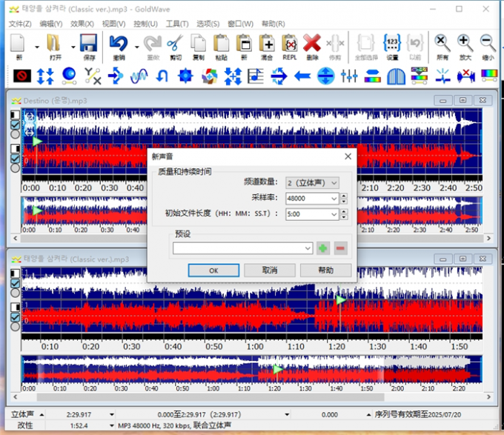504x435 pixels.
Task: Click the REPL replace icon
Action: click(289, 44)
